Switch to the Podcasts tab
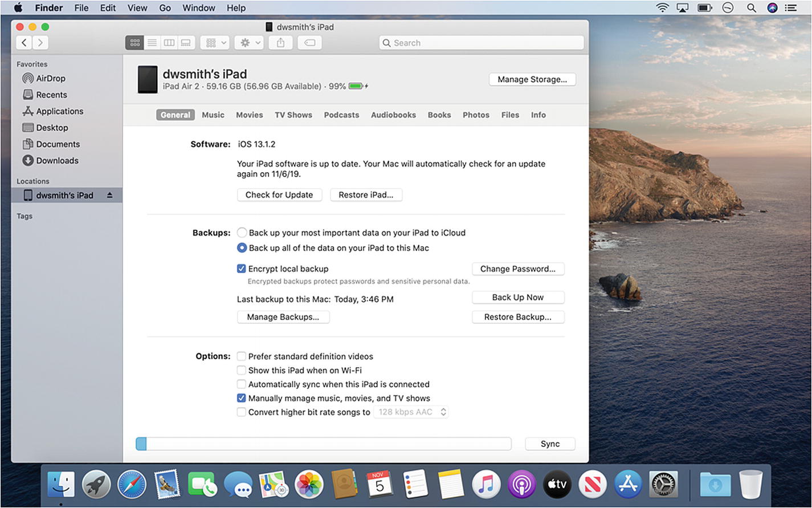 341,115
